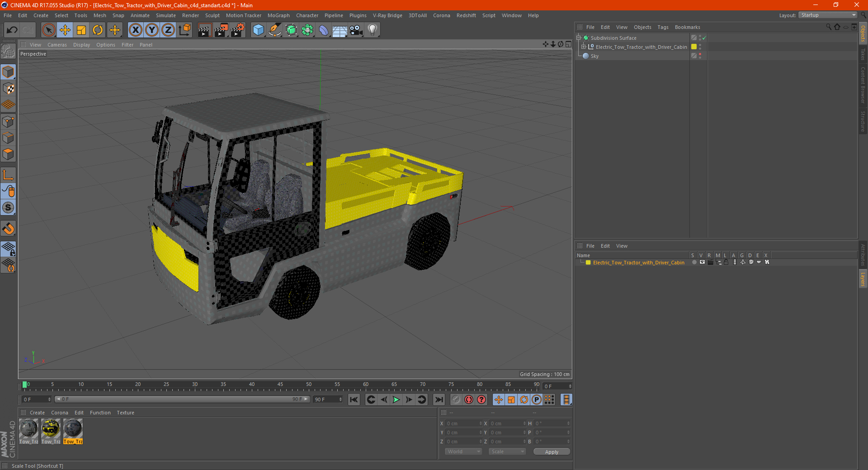The width and height of the screenshot is (868, 470).
Task: Select the Sky object
Action: click(x=594, y=56)
